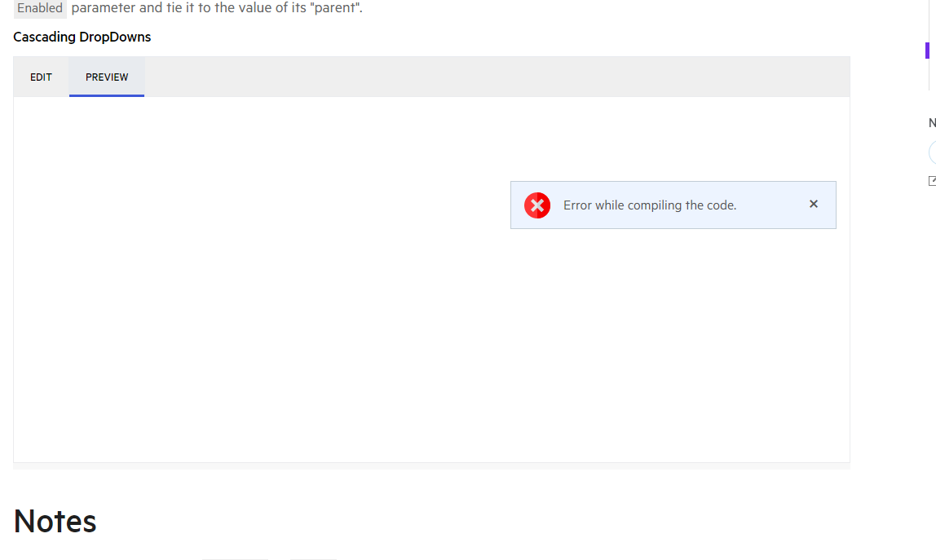Image resolution: width=936 pixels, height=560 pixels.
Task: Click the purple scrollbar thumb on the right
Action: pos(929,51)
